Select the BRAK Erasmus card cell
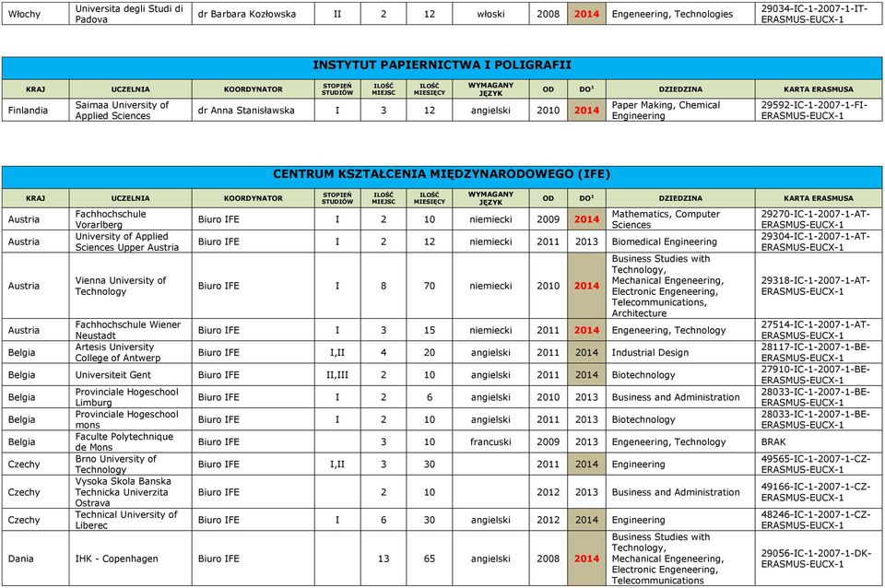Image resolution: width=885 pixels, height=588 pixels. click(819, 441)
